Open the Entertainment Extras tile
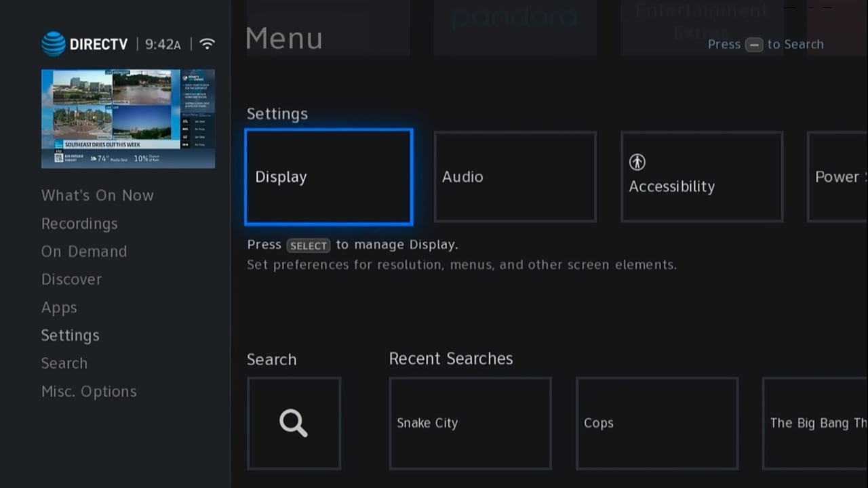 click(701, 18)
